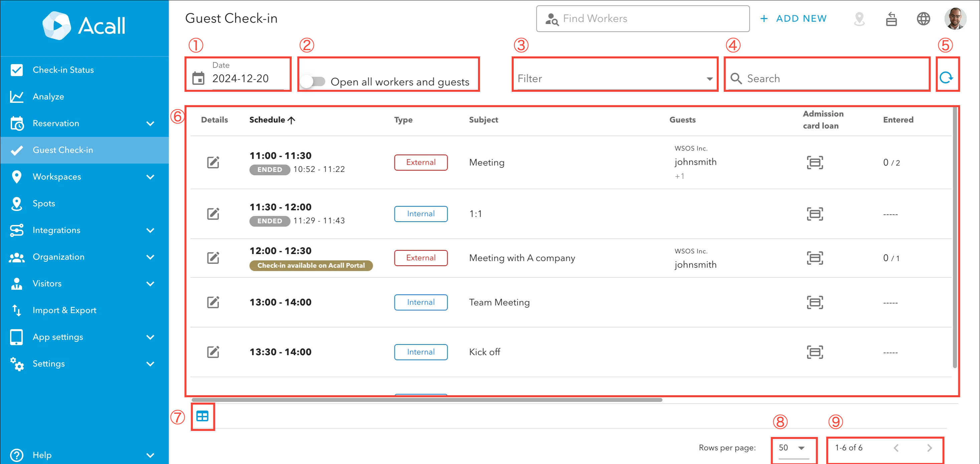Expand the Settings menu chevron
The height and width of the screenshot is (464, 980).
pos(150,364)
